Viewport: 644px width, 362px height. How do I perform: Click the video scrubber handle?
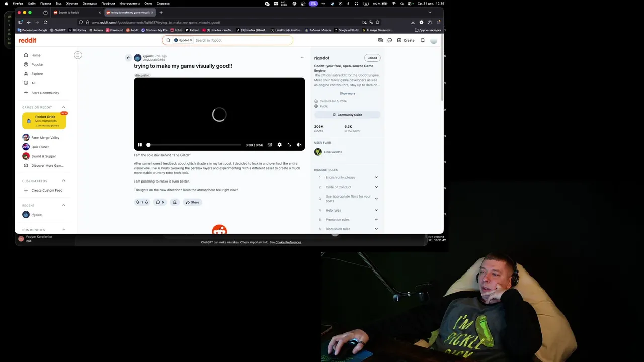(x=148, y=145)
